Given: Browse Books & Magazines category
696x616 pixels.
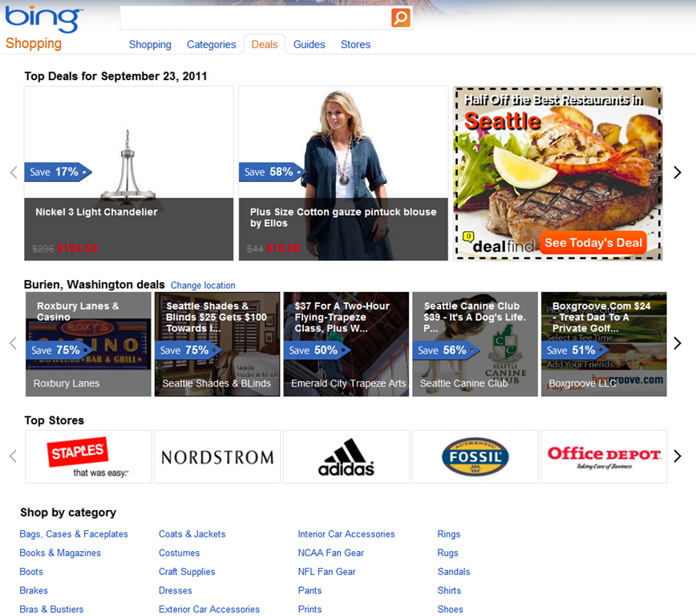Looking at the screenshot, I should click(x=60, y=553).
